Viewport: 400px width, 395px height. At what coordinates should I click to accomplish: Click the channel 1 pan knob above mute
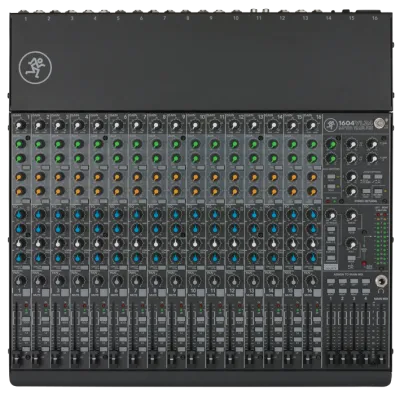[x=20, y=281]
